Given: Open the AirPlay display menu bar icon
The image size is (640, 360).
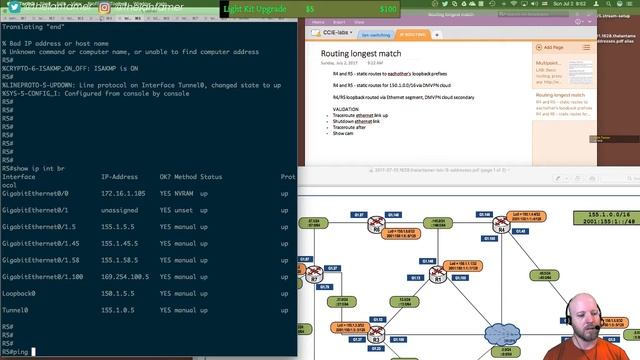Looking at the screenshot, I should pyautogui.click(x=524, y=4).
